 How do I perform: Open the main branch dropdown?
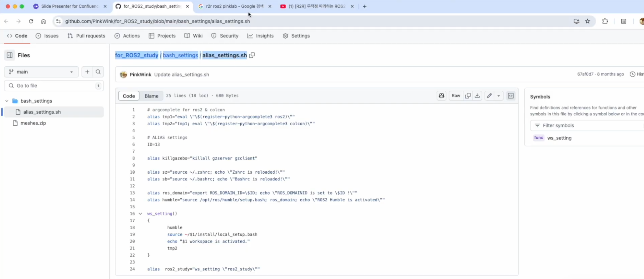(x=41, y=72)
